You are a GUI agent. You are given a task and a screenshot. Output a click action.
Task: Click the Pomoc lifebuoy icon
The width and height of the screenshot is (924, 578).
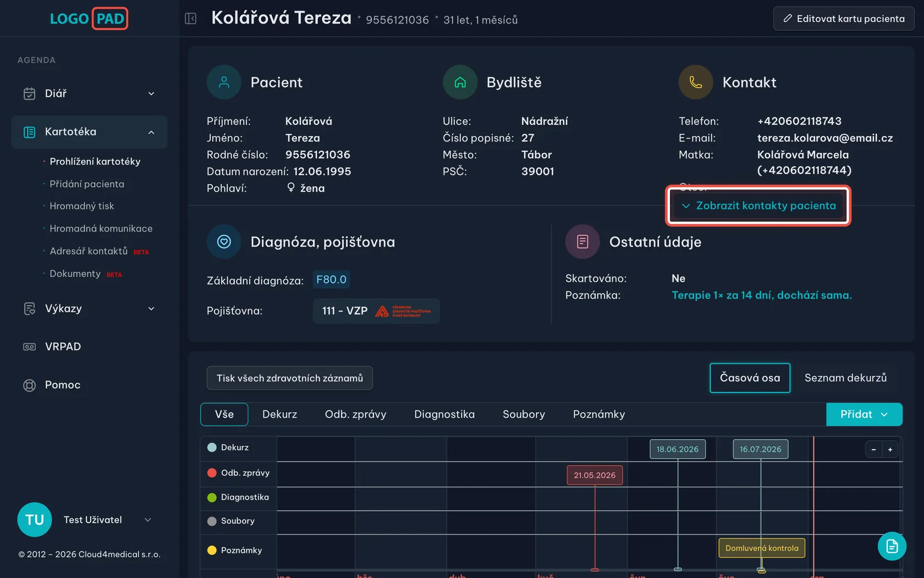click(x=30, y=385)
